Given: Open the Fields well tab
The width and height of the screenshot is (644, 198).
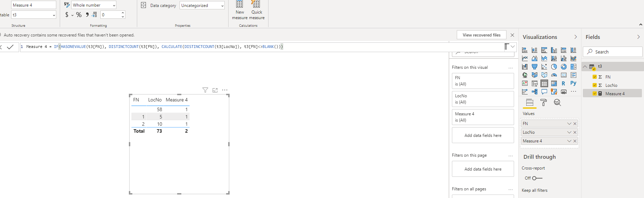Looking at the screenshot, I should (530, 102).
